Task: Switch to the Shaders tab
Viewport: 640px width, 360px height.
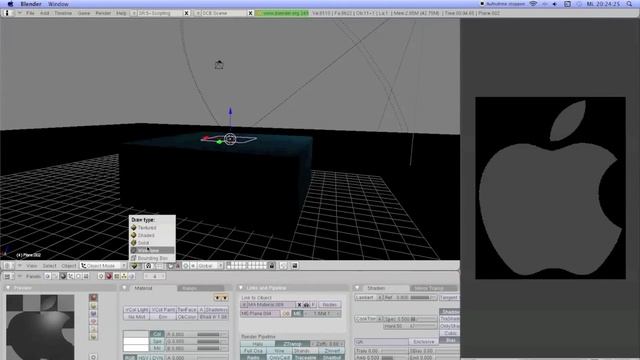Action: (x=376, y=288)
